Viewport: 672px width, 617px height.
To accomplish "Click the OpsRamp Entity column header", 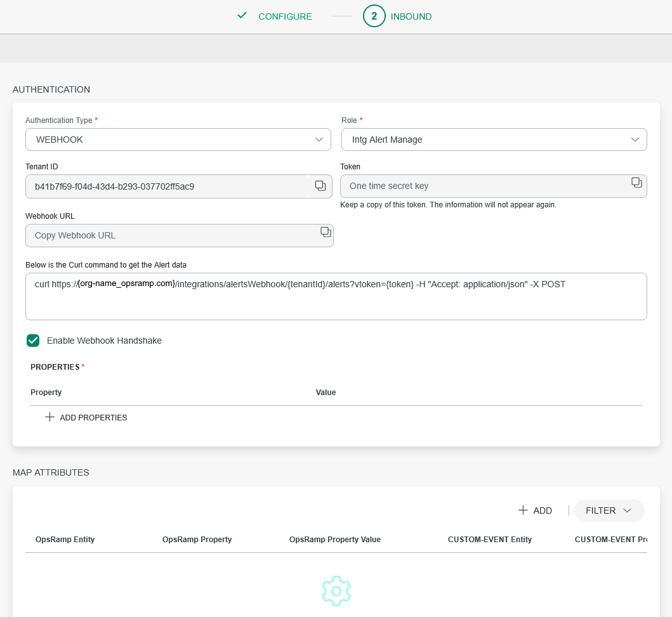I will [65, 540].
